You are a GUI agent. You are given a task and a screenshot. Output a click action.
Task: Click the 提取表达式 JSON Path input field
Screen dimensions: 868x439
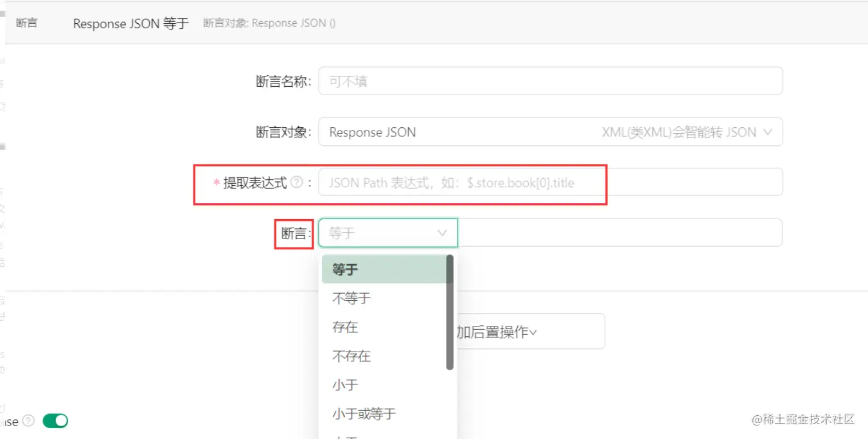(551, 182)
